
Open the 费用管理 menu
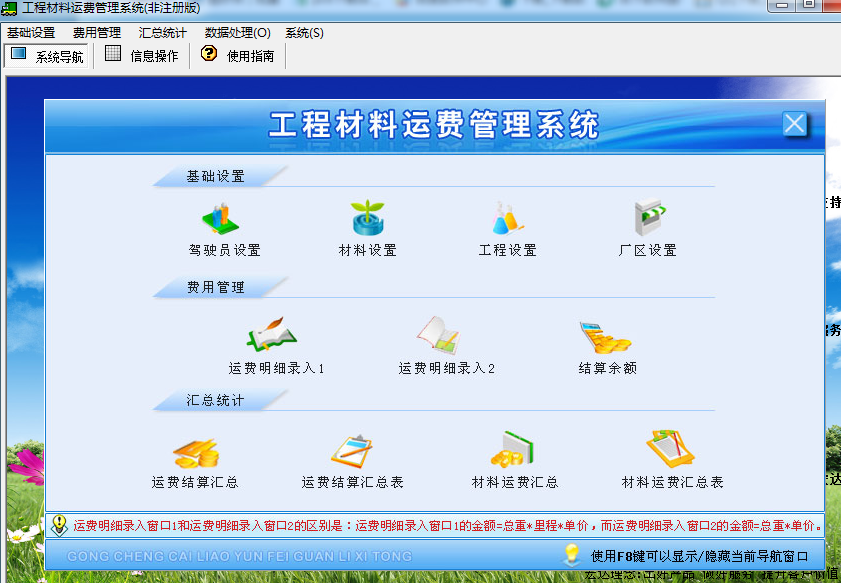tap(97, 33)
